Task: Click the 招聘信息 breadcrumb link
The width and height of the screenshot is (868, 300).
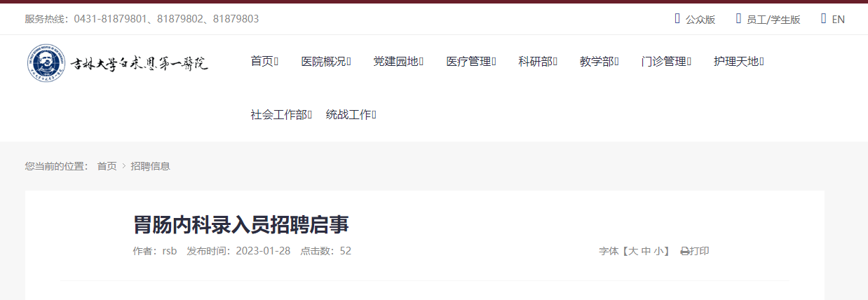Action: 150,166
